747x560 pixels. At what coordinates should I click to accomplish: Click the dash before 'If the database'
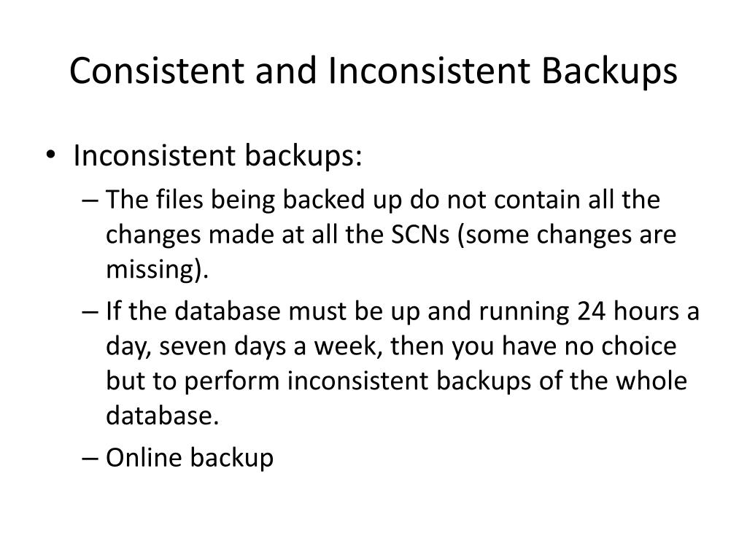point(90,311)
